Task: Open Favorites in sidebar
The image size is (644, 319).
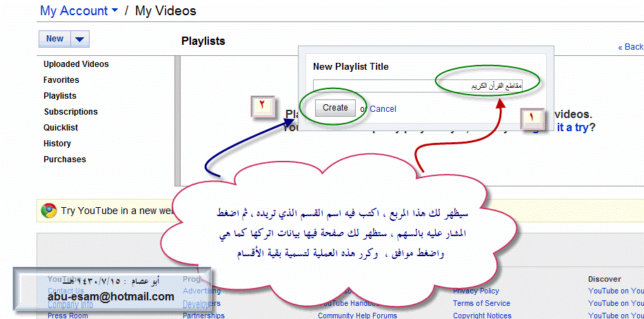Action: coord(61,80)
